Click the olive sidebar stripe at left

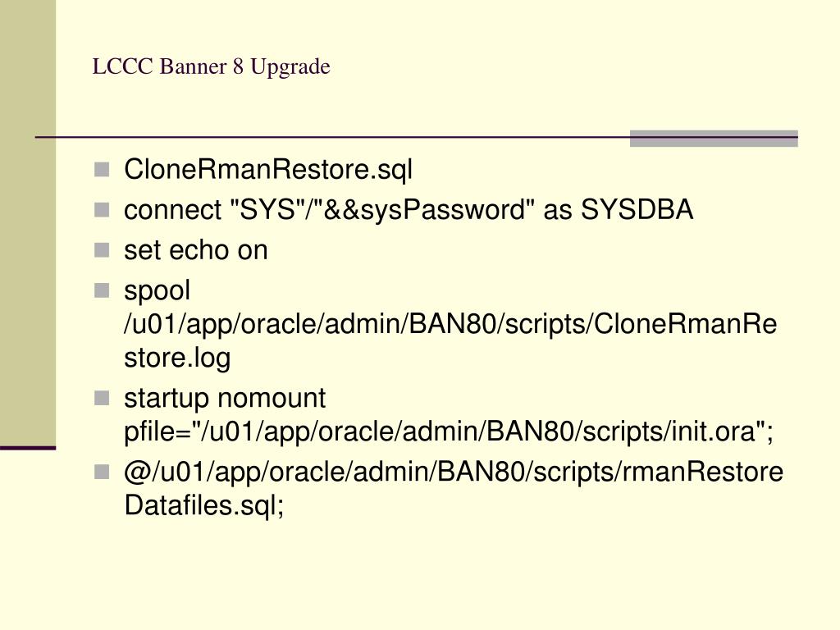coord(28,223)
